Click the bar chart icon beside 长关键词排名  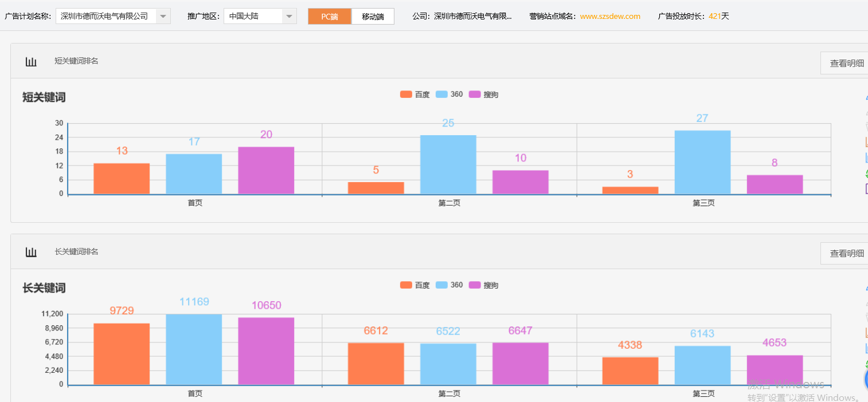(31, 252)
